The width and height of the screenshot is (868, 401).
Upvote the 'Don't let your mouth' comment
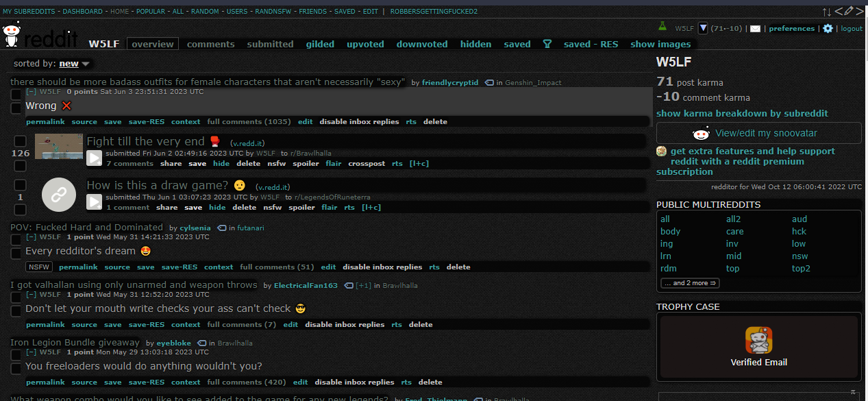tap(16, 297)
